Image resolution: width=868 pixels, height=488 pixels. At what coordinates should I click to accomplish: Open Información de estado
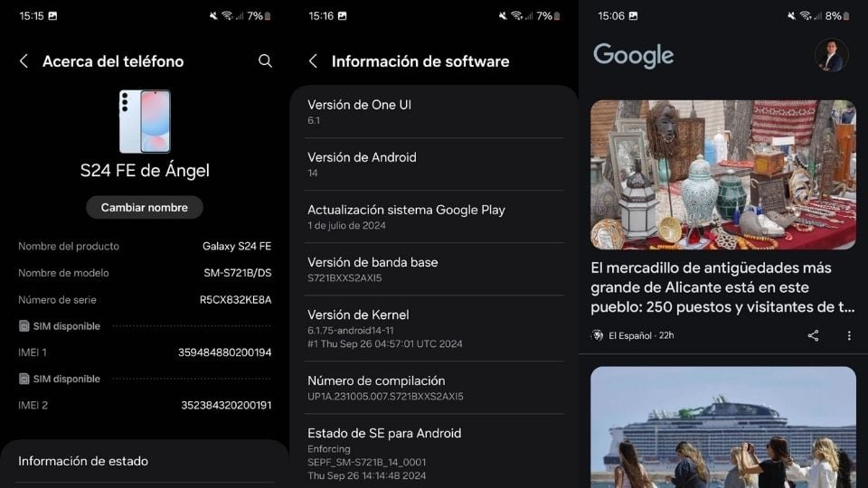pos(145,462)
